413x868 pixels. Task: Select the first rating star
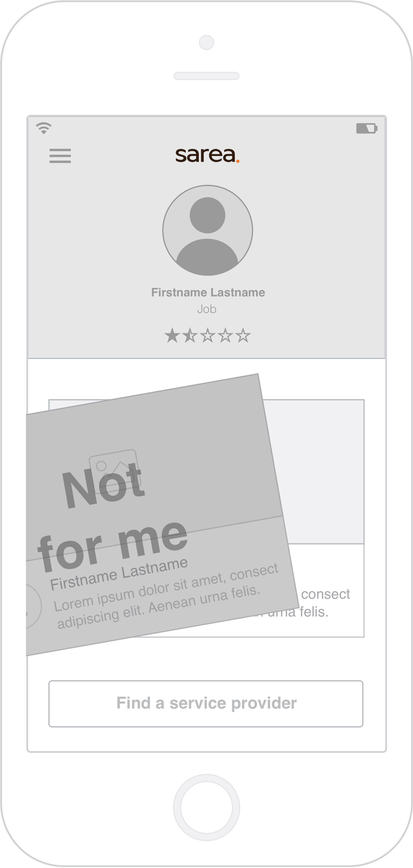172,335
